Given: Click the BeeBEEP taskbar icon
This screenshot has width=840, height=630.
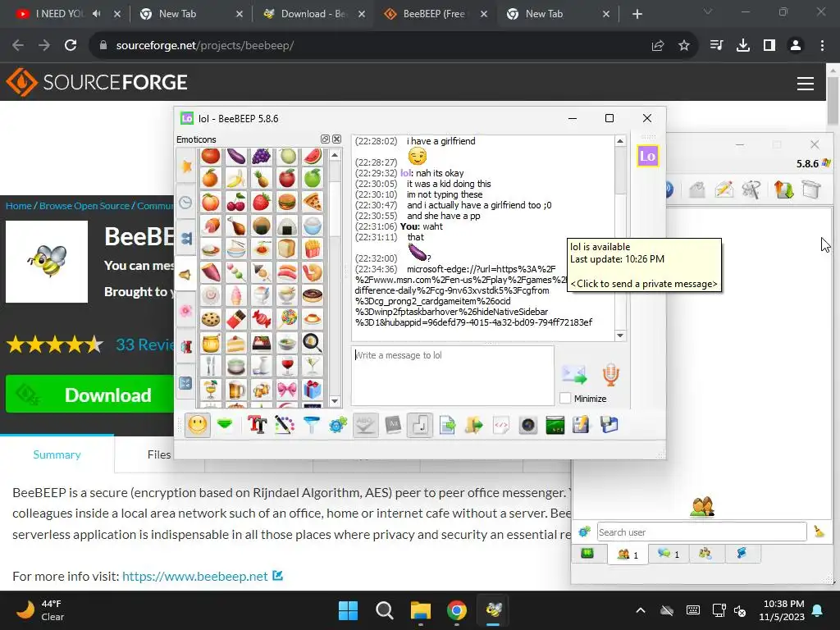Looking at the screenshot, I should point(493,610).
